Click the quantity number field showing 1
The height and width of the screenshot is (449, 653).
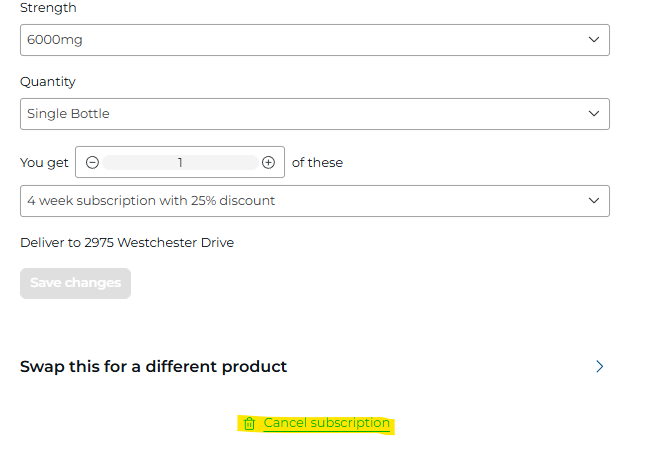click(180, 162)
